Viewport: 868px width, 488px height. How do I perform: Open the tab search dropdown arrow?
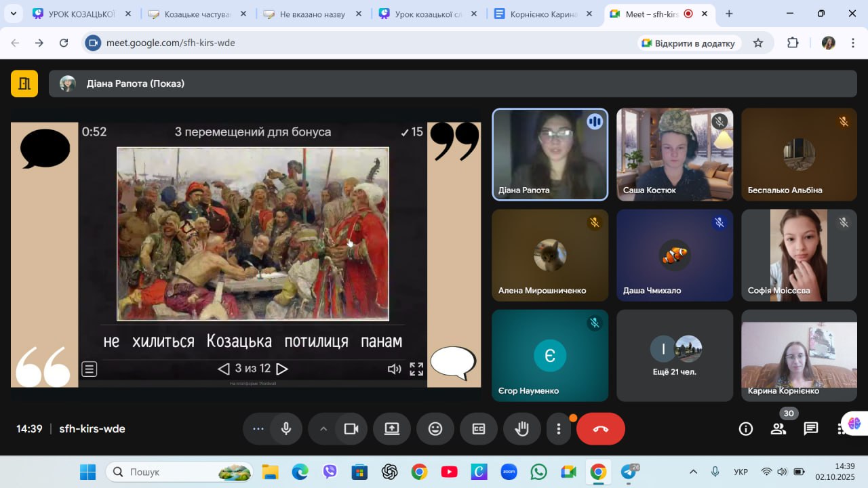[x=13, y=14]
